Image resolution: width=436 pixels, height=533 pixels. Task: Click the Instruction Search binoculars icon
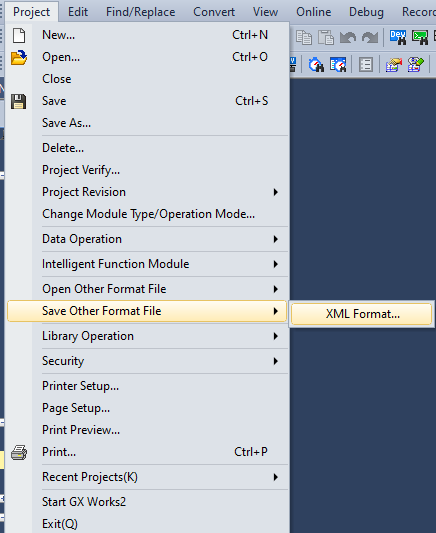[420, 37]
